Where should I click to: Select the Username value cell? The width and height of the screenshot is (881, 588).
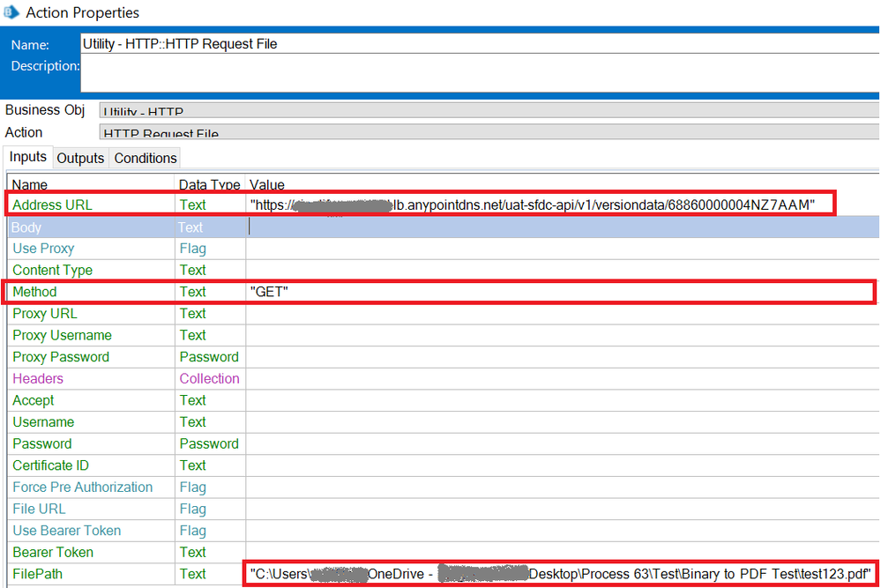563,422
